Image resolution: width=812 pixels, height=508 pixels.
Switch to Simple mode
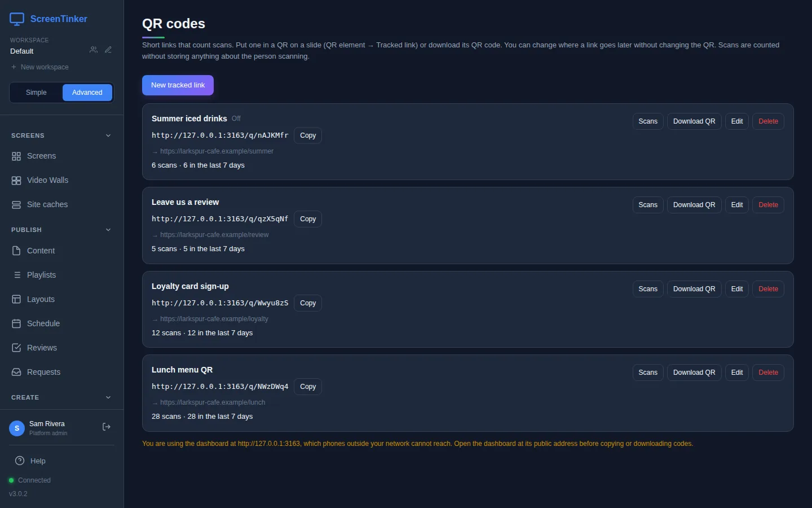36,93
